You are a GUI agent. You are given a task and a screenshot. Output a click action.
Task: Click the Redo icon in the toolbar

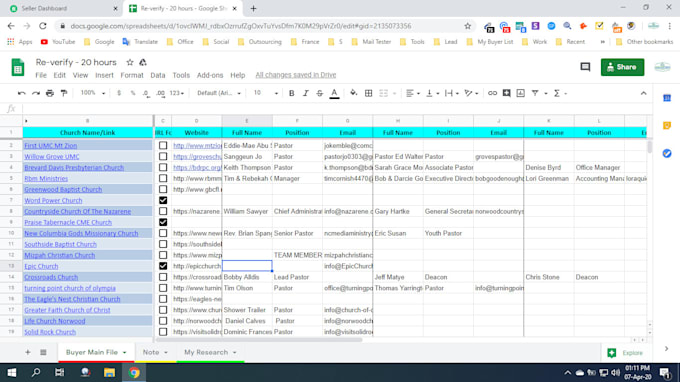36,93
